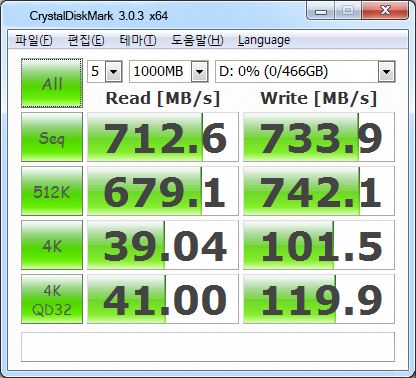Screen dimensions: 416x378
Task: Select the 4K QD32 write value 119.9
Action: tap(319, 299)
